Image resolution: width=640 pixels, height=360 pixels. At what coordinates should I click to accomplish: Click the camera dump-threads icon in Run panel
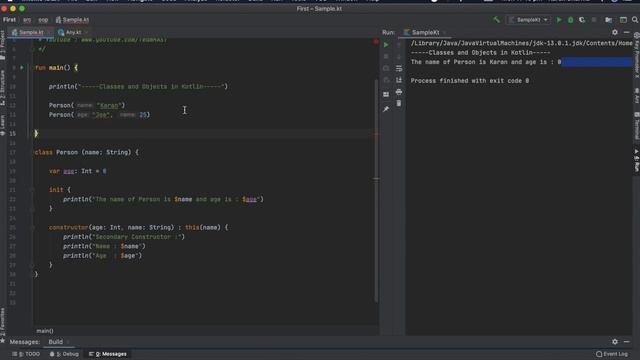386,68
